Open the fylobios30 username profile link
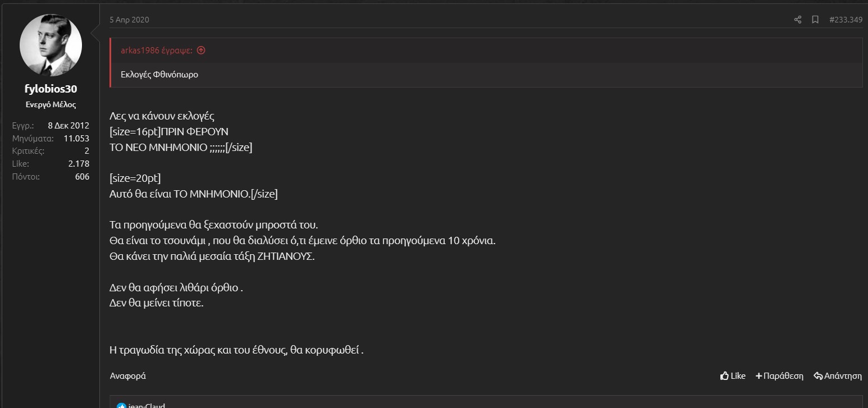This screenshot has width=868, height=408. pos(51,89)
